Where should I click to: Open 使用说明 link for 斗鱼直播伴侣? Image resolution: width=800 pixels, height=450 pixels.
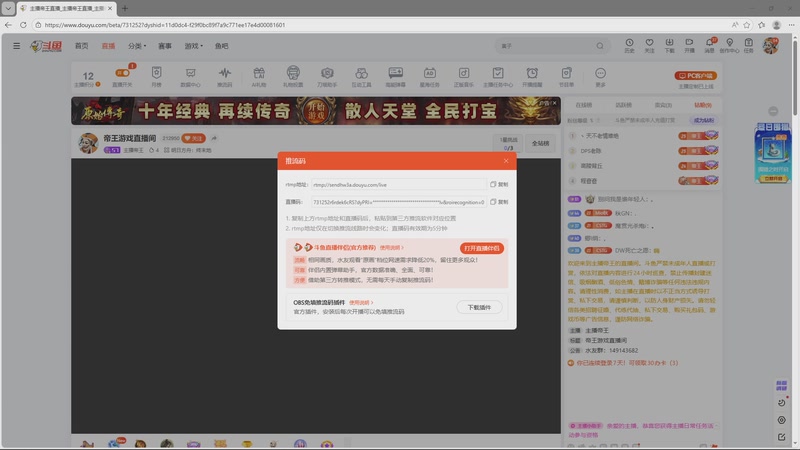tap(391, 247)
